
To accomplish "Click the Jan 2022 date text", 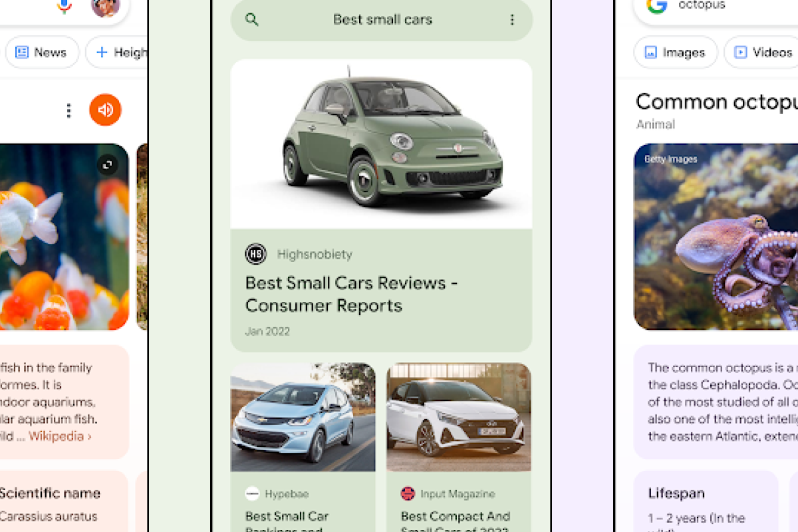I will (x=267, y=331).
